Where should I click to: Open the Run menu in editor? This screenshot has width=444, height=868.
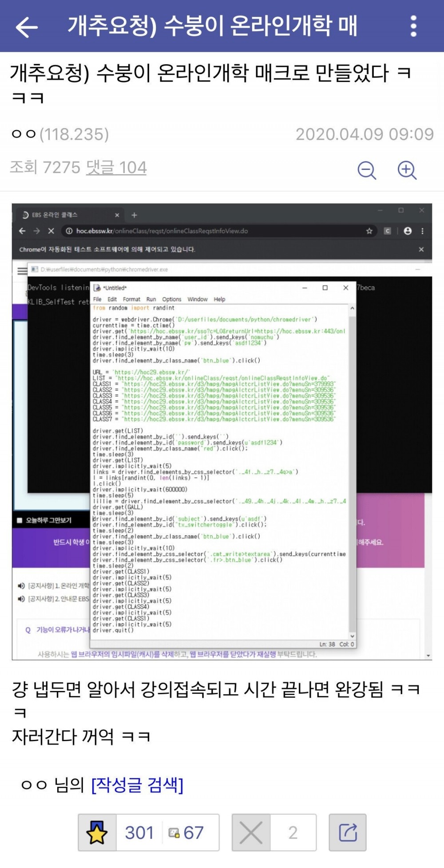pos(151,299)
